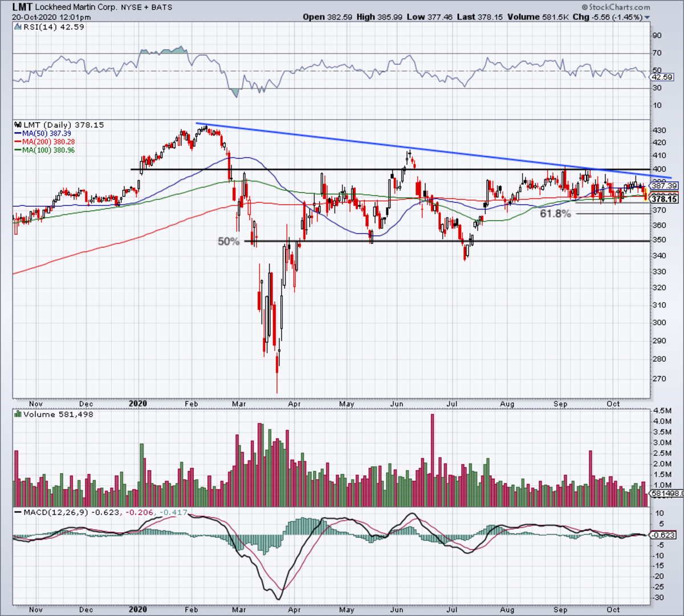Click the MA(200) 380.28 legend entry
This screenshot has width=684, height=616.
(44, 142)
